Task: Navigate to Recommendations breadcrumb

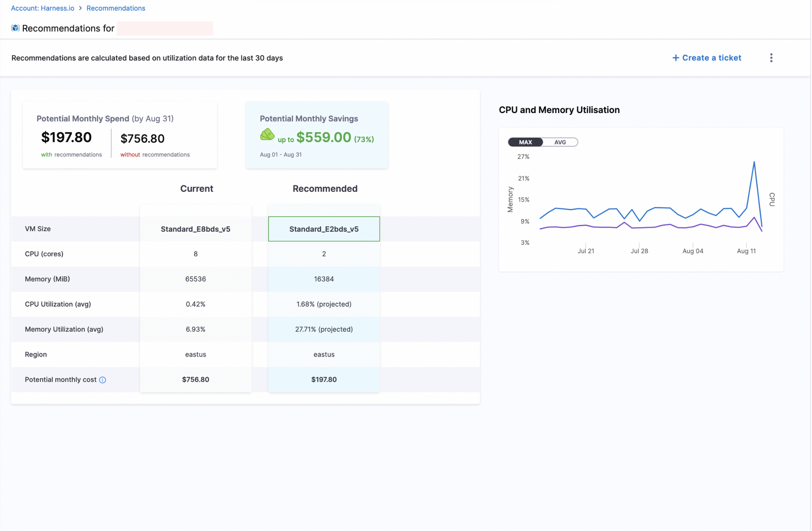Action: [x=116, y=8]
